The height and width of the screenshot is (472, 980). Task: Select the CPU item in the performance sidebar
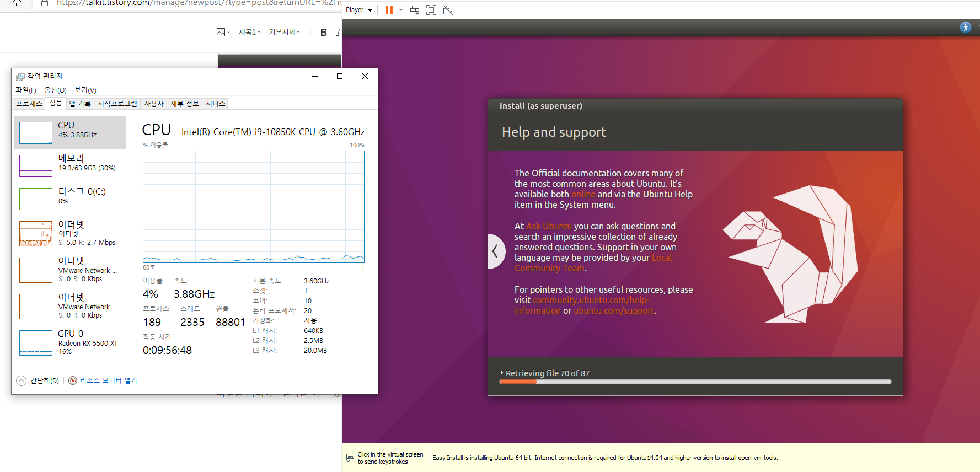(x=70, y=132)
